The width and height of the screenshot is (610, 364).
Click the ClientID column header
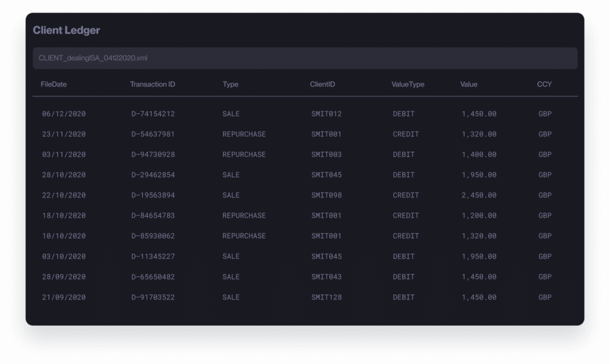pyautogui.click(x=322, y=85)
